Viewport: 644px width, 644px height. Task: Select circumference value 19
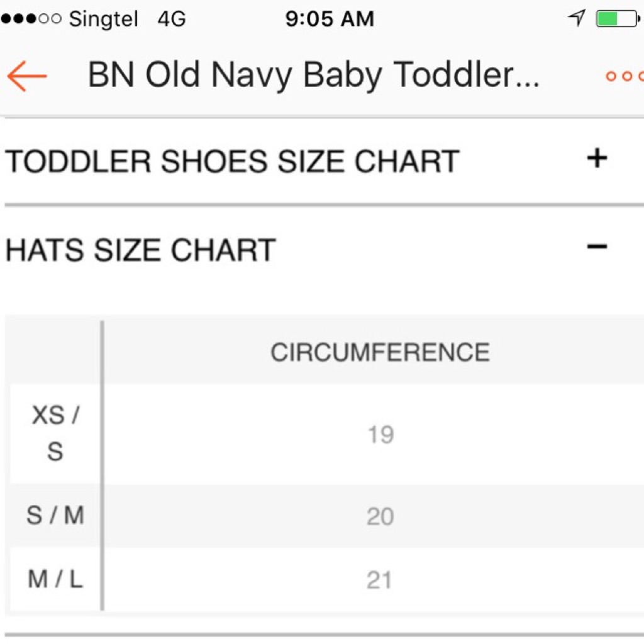[380, 435]
